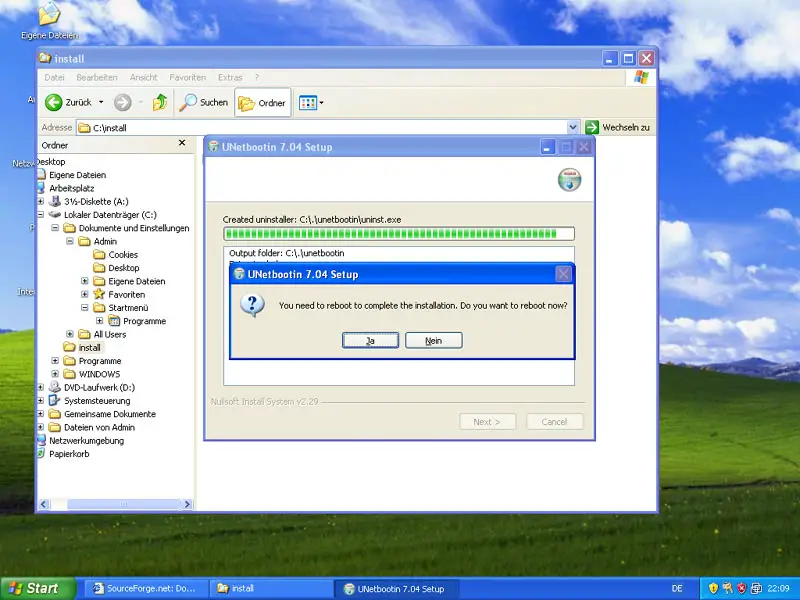Open Suchen search in Explorer toolbar

203,103
